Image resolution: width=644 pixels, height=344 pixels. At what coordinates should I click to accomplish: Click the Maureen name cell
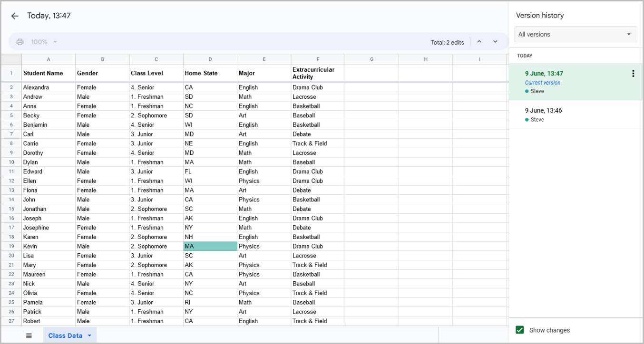(x=49, y=274)
